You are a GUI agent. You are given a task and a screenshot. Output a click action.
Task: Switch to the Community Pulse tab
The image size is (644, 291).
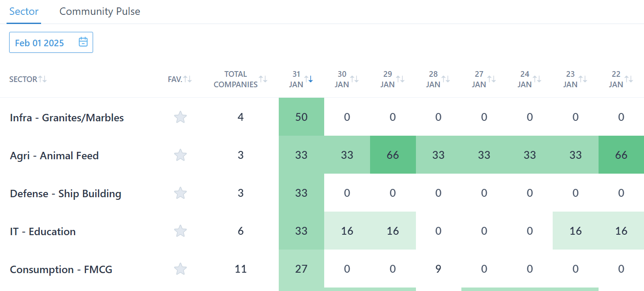[100, 11]
